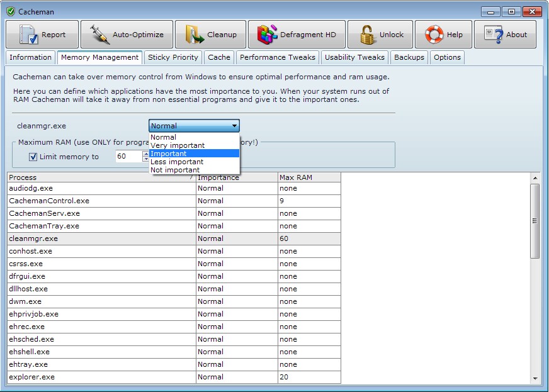
Task: Click Max RAM value 60 in cleanmgr.exe row
Action: [309, 238]
